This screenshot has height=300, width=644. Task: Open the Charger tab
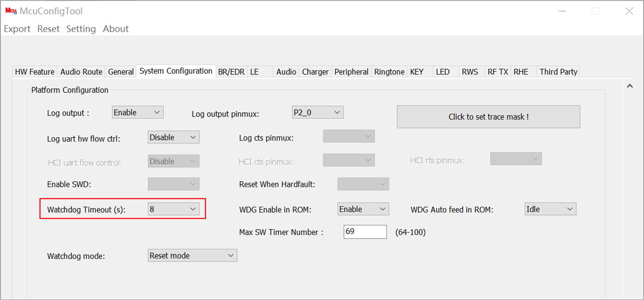click(315, 72)
